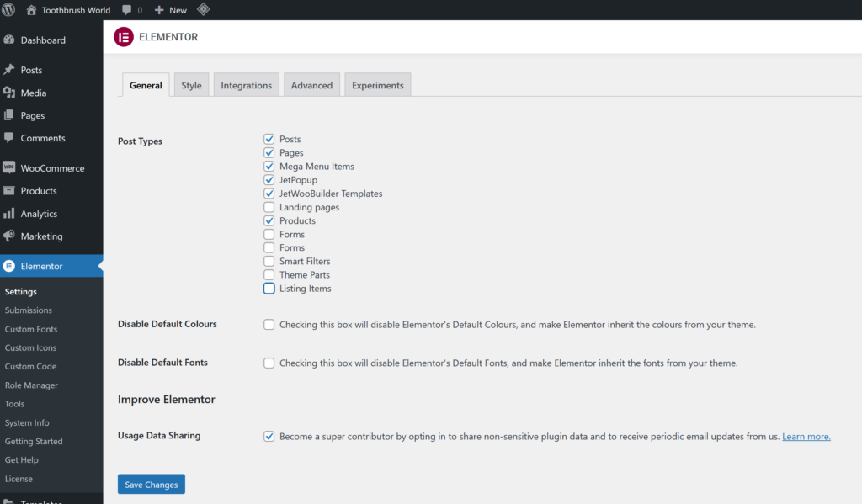Open the comments bubble icon in admin bar

(127, 10)
